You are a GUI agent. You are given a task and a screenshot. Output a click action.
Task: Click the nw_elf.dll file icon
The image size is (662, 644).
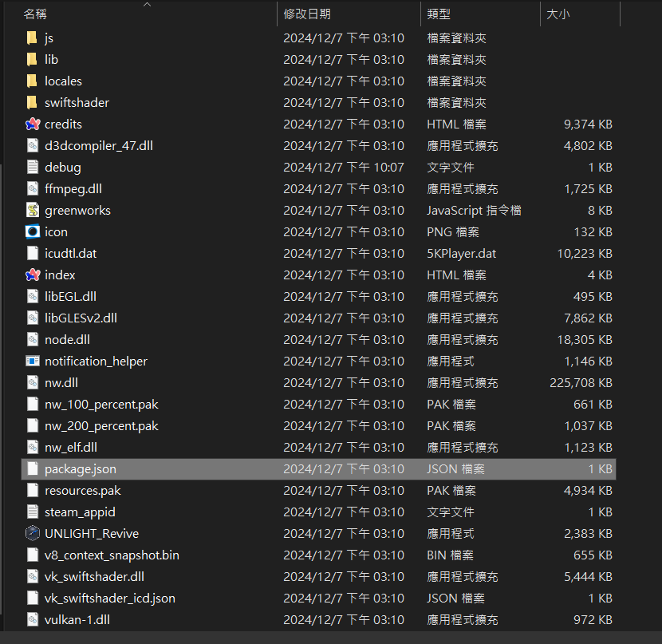coord(33,447)
